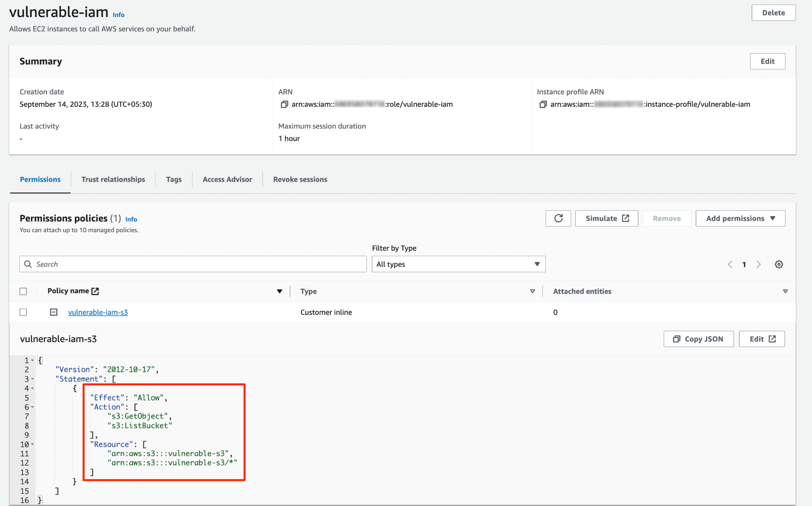Open the vulnerable-iam-s3 policy link
The height and width of the screenshot is (506, 812).
click(x=98, y=312)
